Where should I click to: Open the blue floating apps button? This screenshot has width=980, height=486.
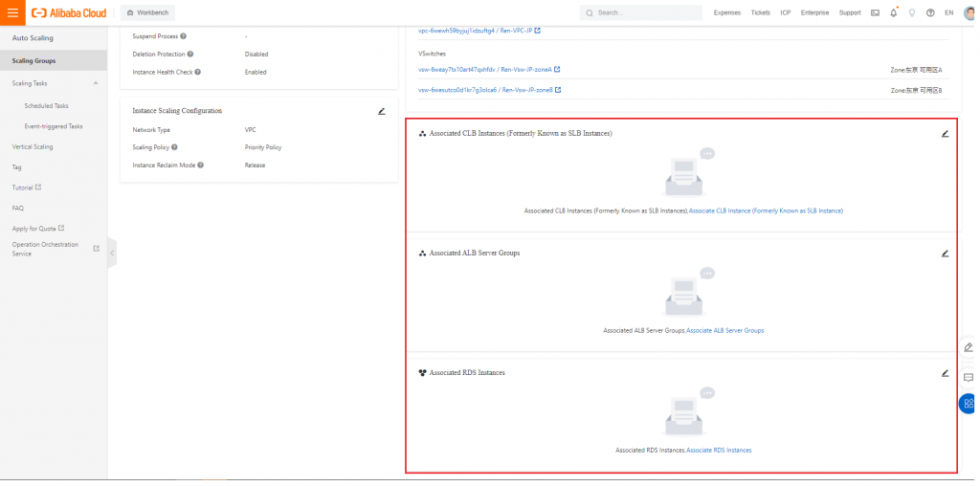(969, 404)
